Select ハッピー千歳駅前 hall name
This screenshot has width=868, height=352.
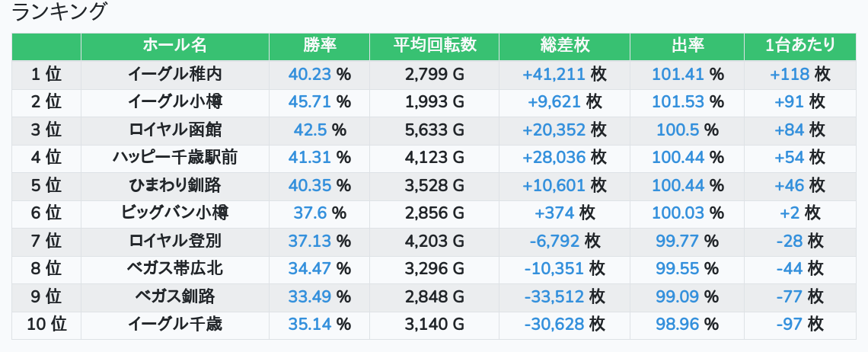(174, 158)
